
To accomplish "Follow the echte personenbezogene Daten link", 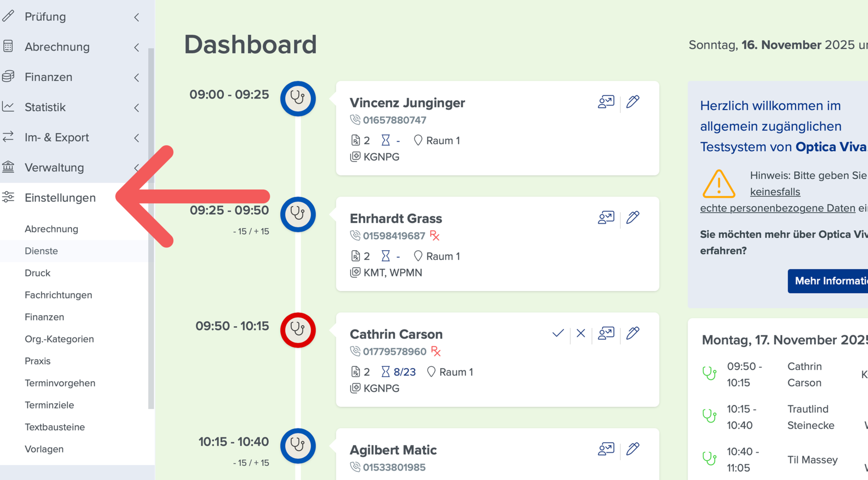I will (778, 208).
